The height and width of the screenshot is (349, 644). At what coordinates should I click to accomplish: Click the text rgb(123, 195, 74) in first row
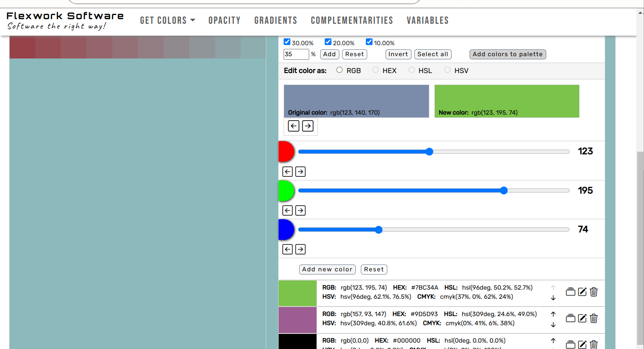coord(364,288)
